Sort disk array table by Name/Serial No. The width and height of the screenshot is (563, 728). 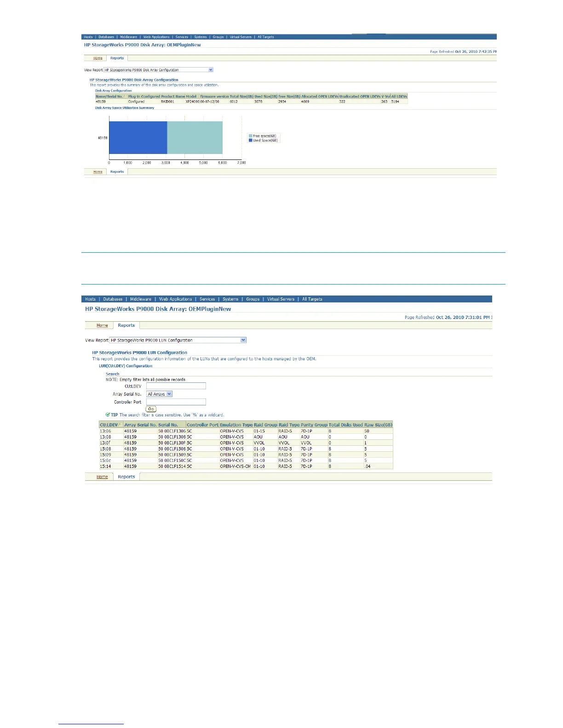110,97
